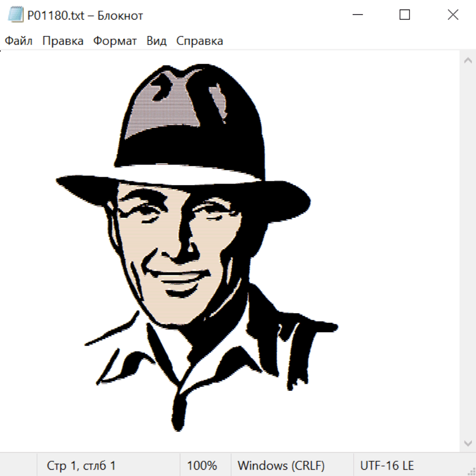Click the Windows (CRLF) line ending indicator
Image resolution: width=476 pixels, height=476 pixels.
281,465
